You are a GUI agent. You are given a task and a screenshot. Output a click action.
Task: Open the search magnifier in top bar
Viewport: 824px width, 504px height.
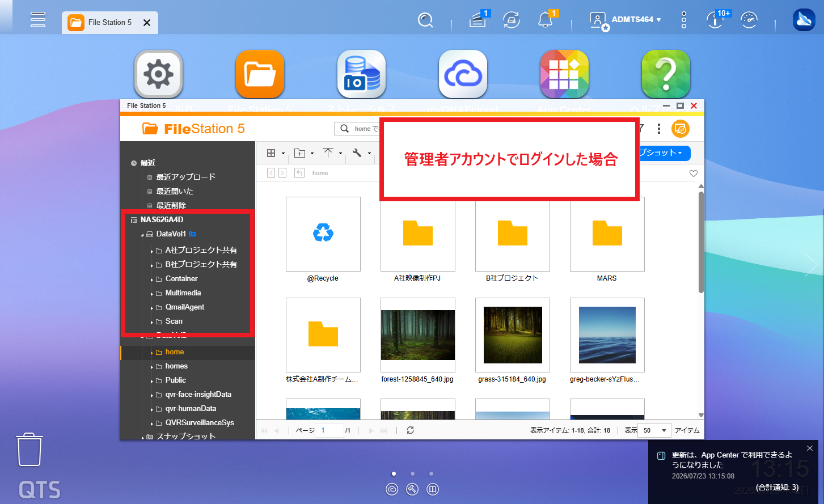425,20
